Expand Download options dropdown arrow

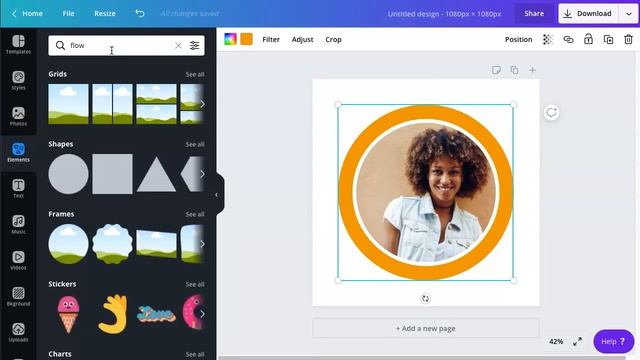(629, 13)
